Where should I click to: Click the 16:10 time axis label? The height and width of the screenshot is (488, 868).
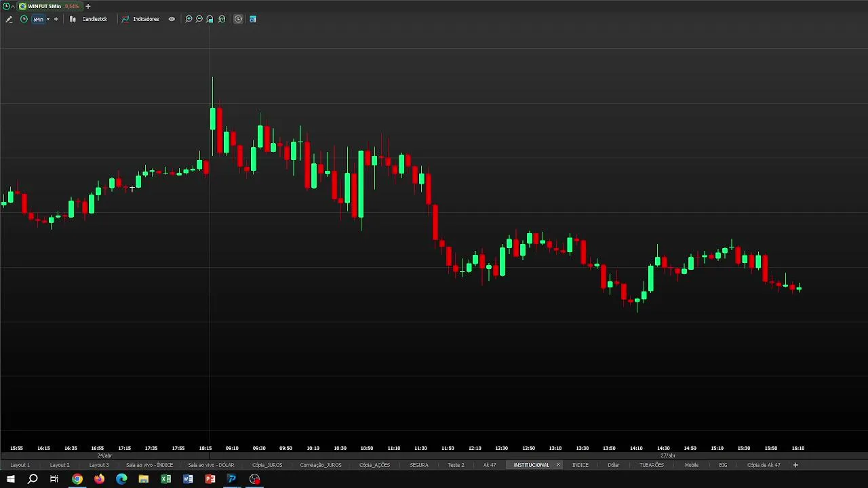coord(798,448)
